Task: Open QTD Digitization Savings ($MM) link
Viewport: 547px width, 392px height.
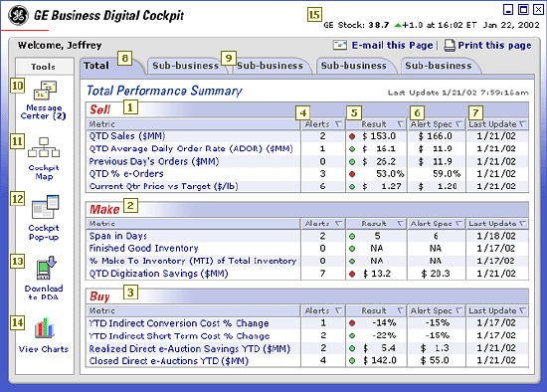Action: pos(159,274)
